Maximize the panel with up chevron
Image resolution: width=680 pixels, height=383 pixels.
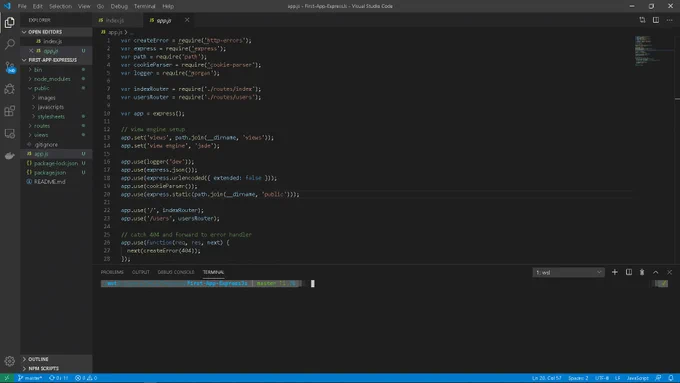click(656, 272)
